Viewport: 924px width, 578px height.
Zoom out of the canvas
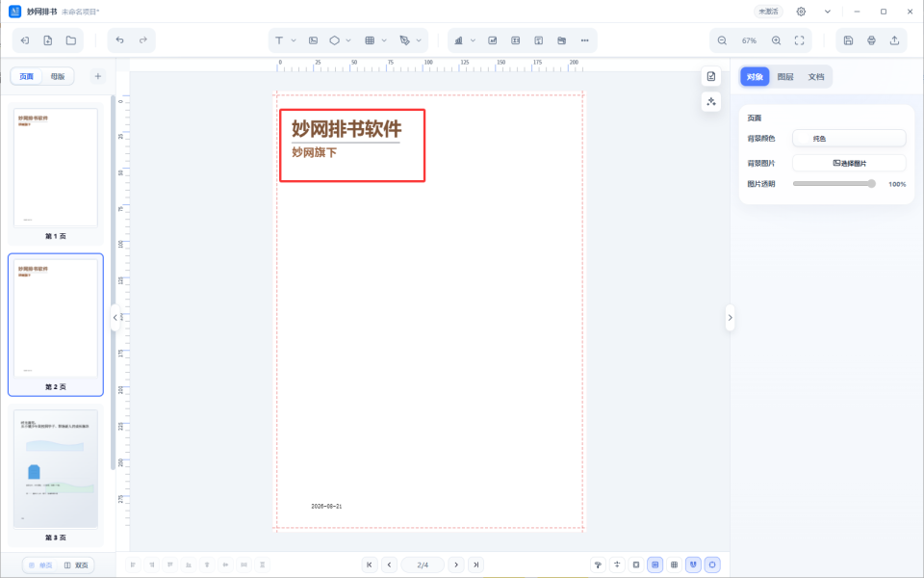[x=722, y=40]
